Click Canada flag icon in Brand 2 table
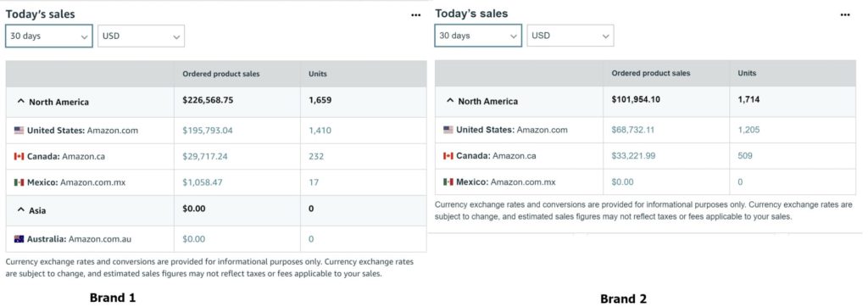868x307 pixels. (x=448, y=156)
